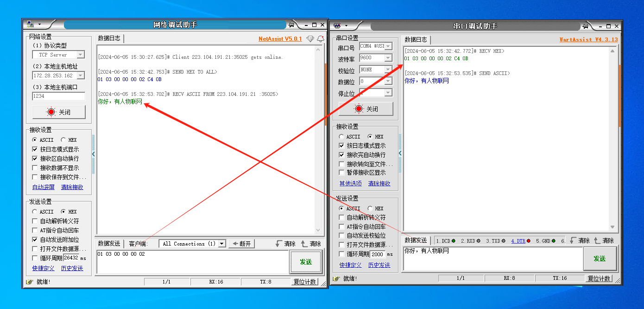Open NetAssist title bar menu arrow
The width and height of the screenshot is (644, 309).
(39, 25)
